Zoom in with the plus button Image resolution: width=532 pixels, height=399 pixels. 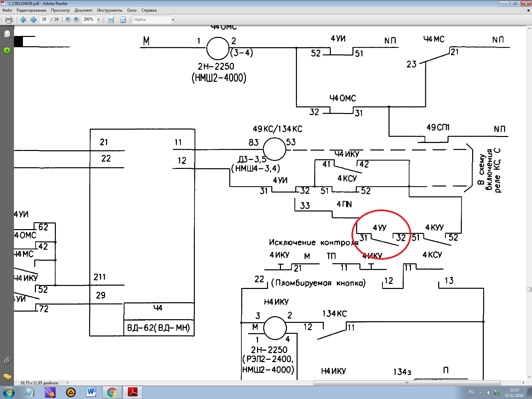(x=76, y=20)
